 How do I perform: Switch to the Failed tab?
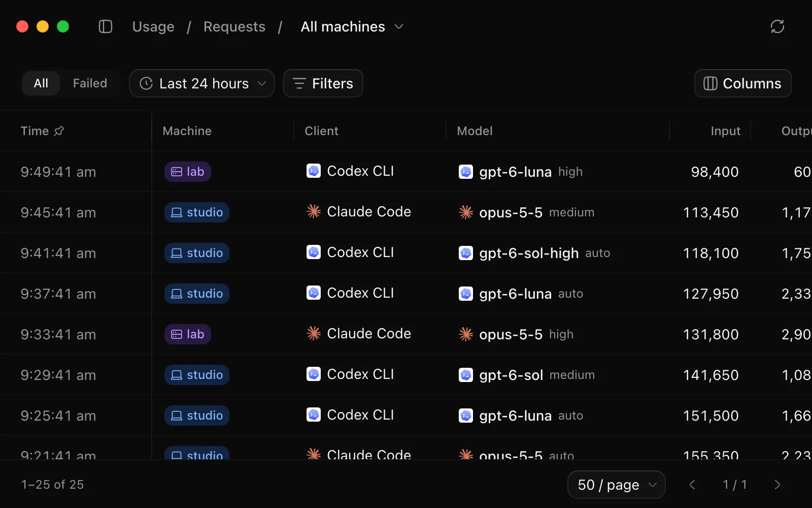point(90,83)
